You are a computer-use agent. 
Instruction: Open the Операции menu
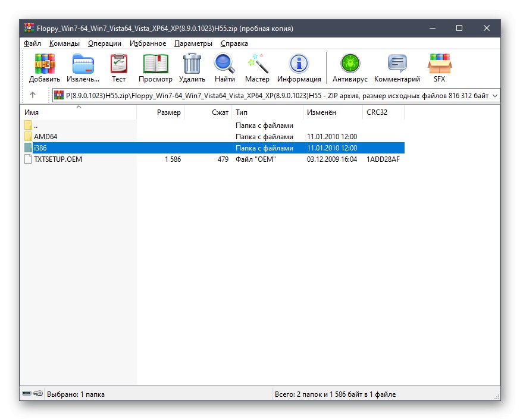(x=105, y=43)
